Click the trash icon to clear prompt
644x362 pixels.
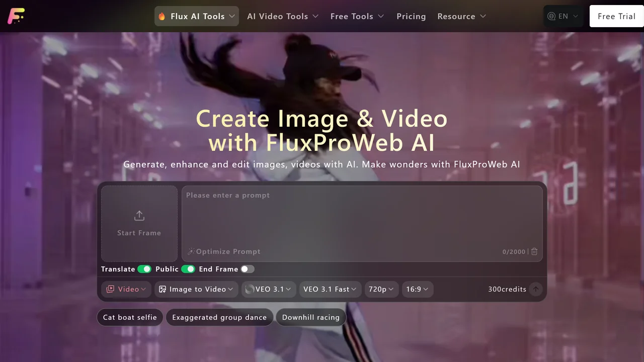coord(534,251)
